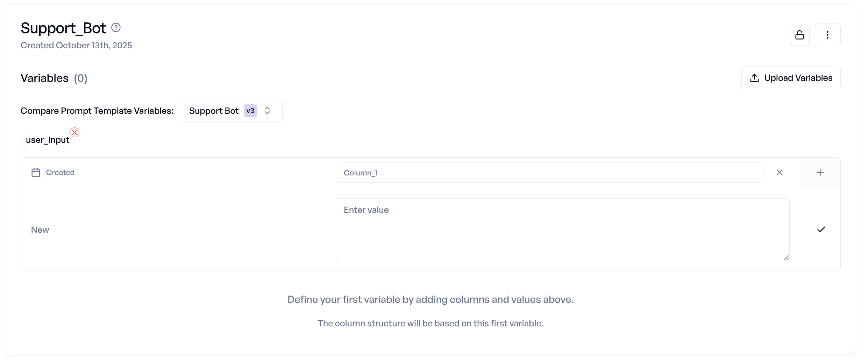Remove the user_input variable with red X
The width and height of the screenshot is (868, 360).
pyautogui.click(x=74, y=132)
